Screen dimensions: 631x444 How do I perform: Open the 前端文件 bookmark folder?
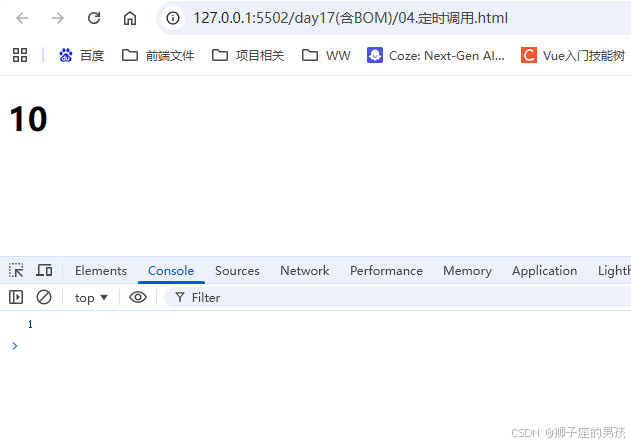158,56
